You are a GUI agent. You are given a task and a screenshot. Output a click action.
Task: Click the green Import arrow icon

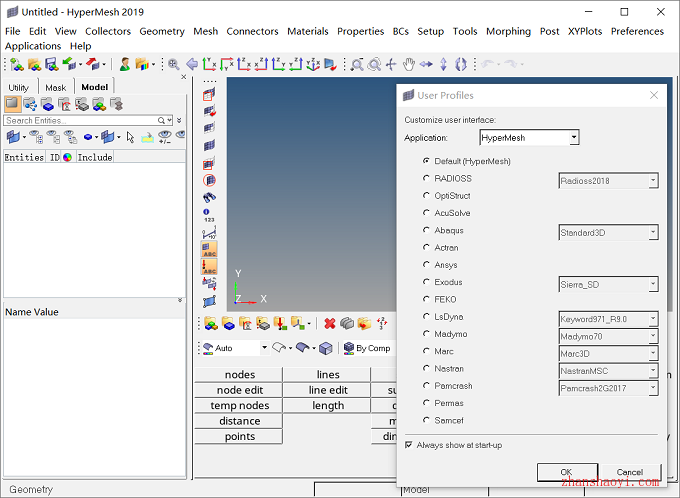tap(69, 65)
